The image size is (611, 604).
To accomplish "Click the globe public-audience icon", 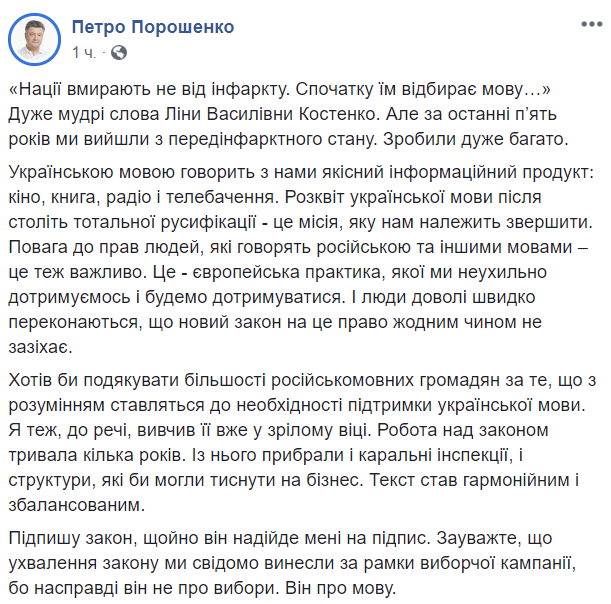I will tap(119, 50).
